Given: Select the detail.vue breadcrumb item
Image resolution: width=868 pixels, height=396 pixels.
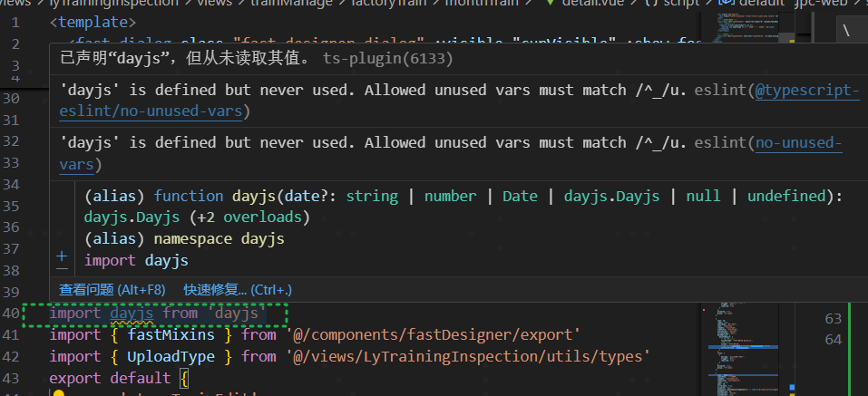Looking at the screenshot, I should (586, 5).
